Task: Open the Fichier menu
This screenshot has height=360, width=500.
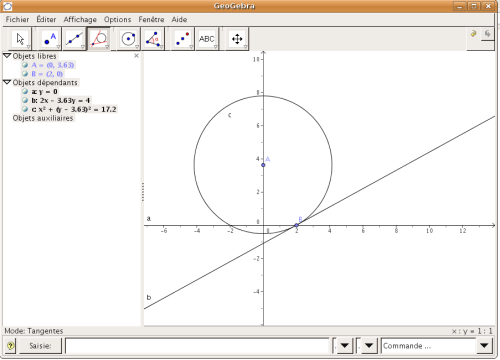Action: pos(17,19)
